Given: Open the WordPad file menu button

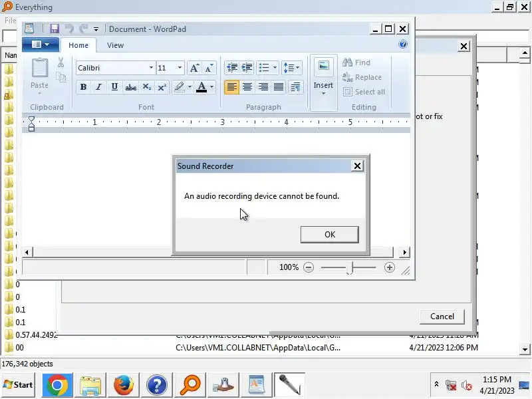Looking at the screenshot, I should pos(41,45).
